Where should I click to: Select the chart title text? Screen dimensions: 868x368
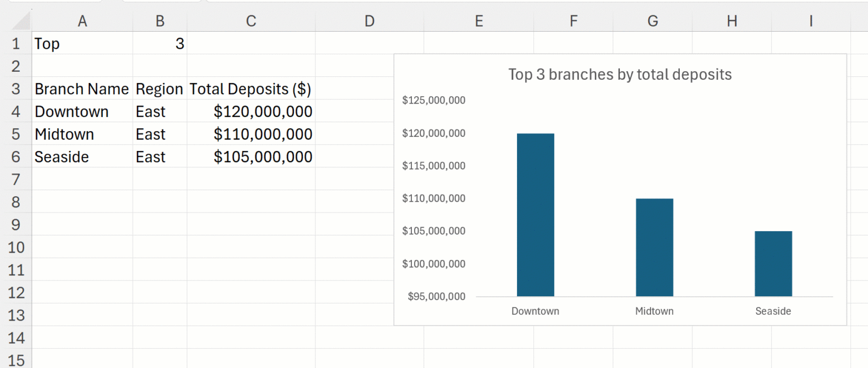pos(620,75)
